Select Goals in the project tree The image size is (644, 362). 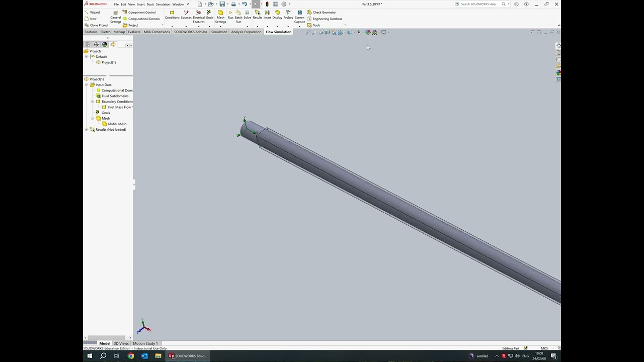tap(103, 113)
